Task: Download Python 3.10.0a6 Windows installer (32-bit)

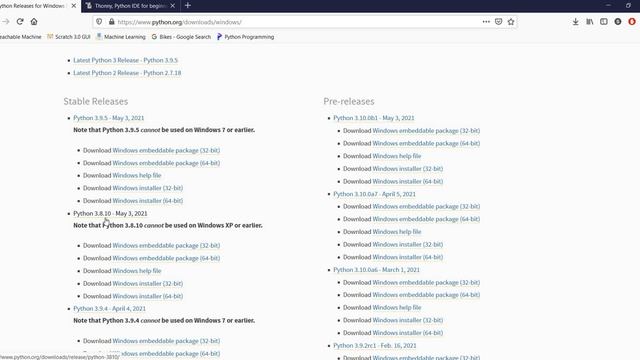Action: [408, 320]
